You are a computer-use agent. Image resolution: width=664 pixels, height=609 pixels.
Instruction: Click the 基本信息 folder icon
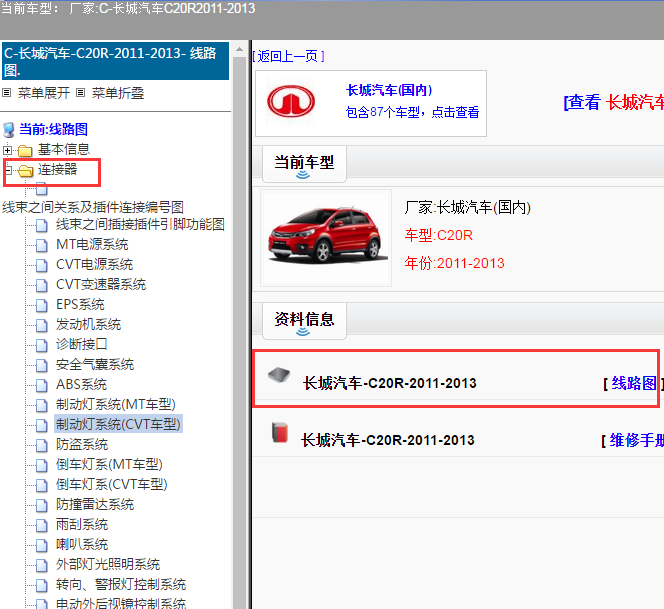click(x=25, y=150)
